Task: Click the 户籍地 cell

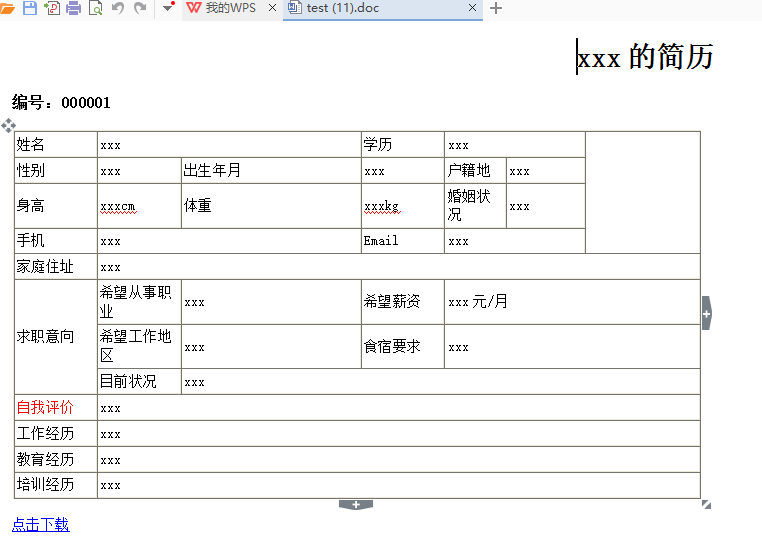Action: click(475, 170)
